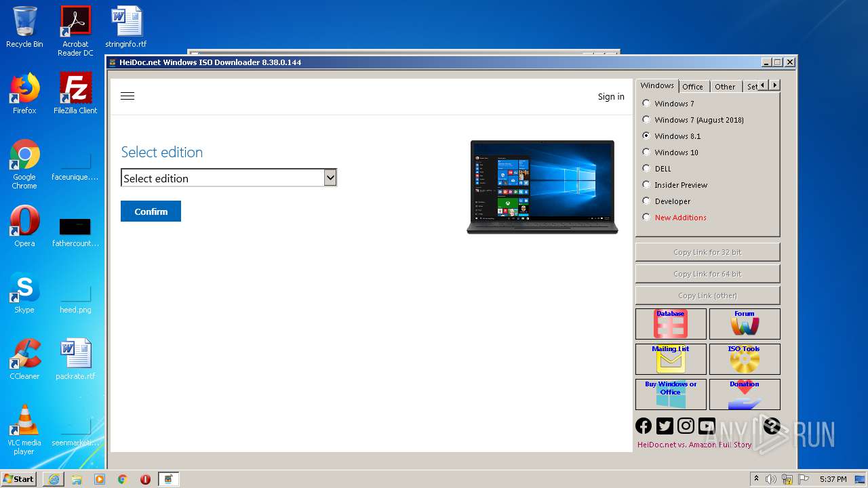This screenshot has height=488, width=868.
Task: Select stringinfo.rtf desktop file
Action: coord(126,27)
